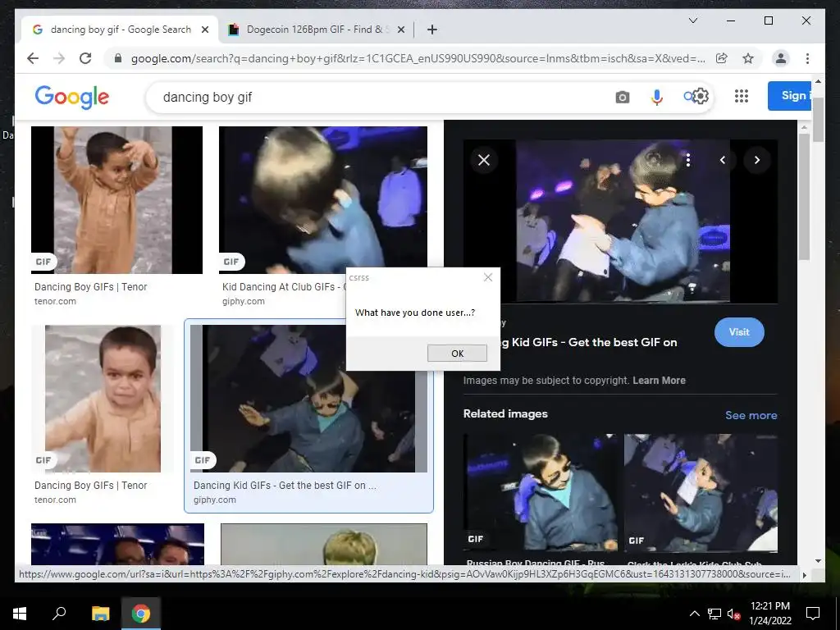The width and height of the screenshot is (840, 630).
Task: Click the voice search microphone icon
Action: tap(657, 97)
